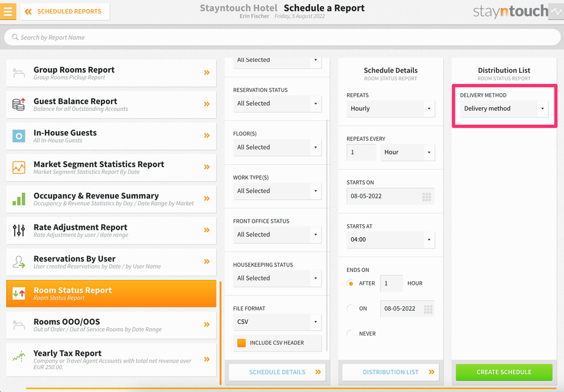Click After hour count field
This screenshot has height=392, width=564.
391,284
